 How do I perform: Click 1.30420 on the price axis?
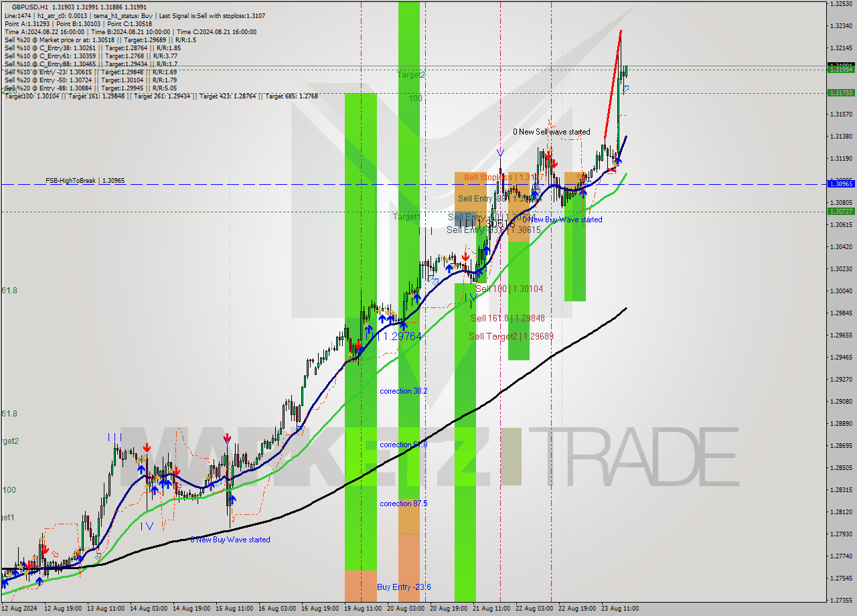(x=841, y=247)
